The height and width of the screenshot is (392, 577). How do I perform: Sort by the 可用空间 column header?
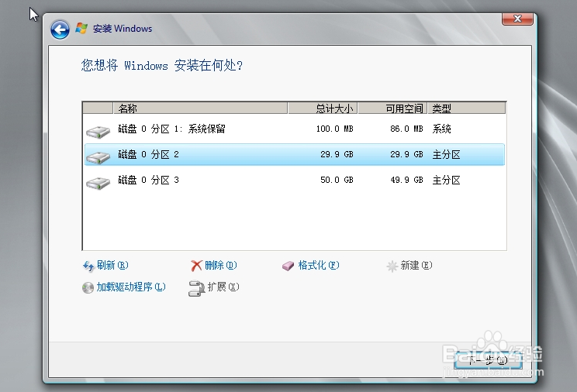point(392,108)
